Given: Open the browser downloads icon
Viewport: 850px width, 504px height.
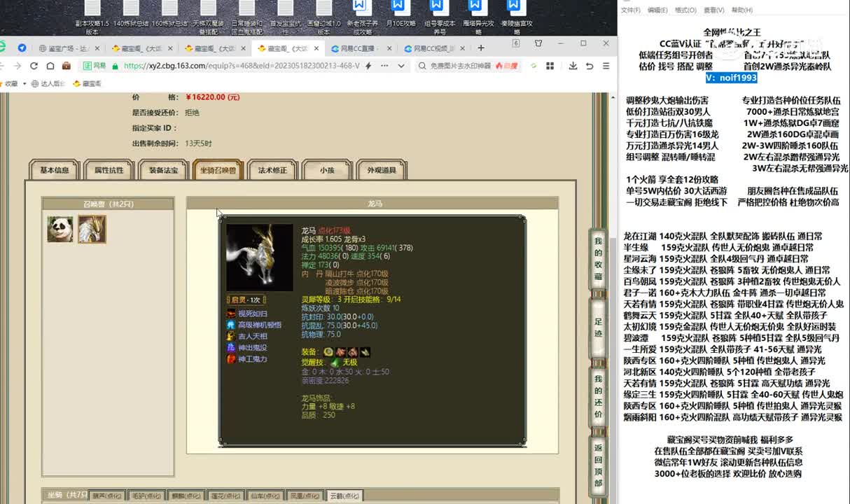Looking at the screenshot, I should (x=573, y=66).
